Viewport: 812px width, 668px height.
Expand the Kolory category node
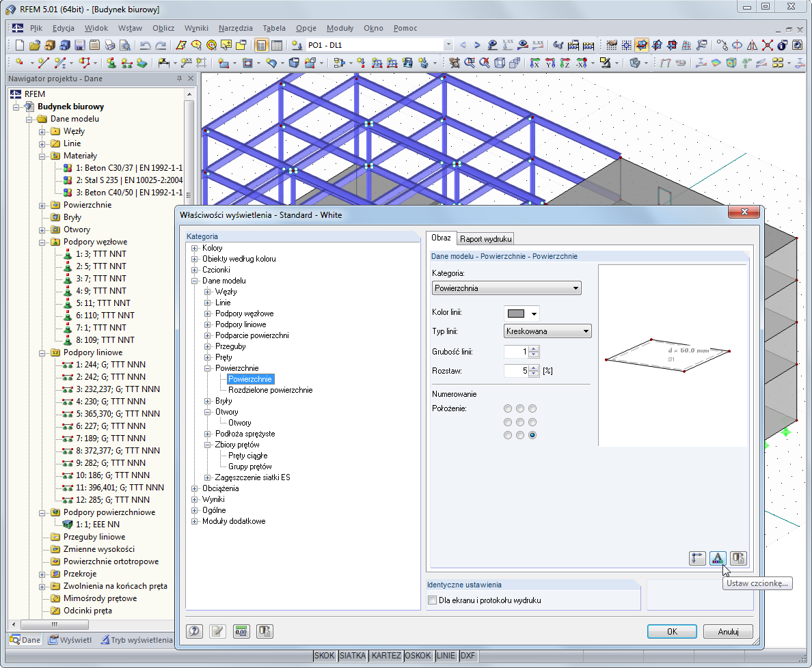point(195,249)
